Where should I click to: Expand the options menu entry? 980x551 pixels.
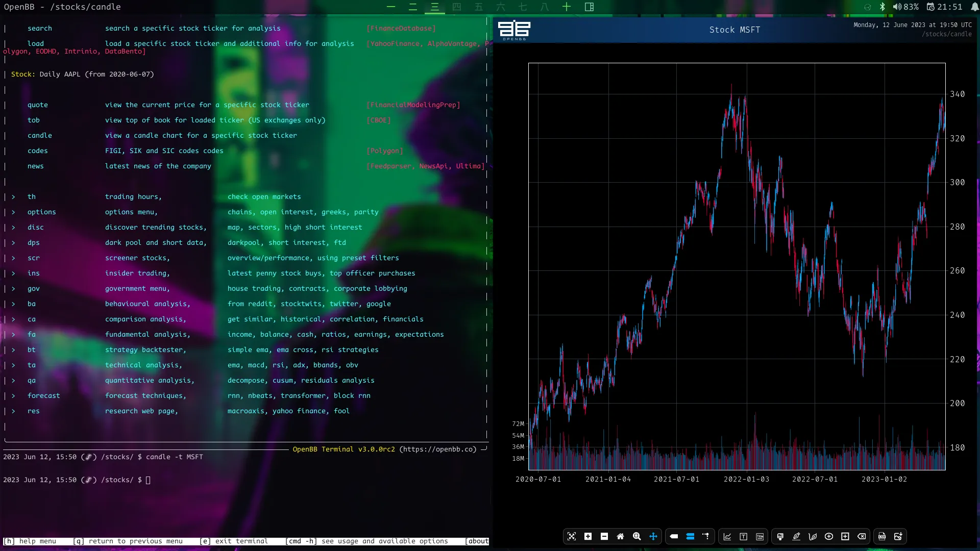point(41,212)
